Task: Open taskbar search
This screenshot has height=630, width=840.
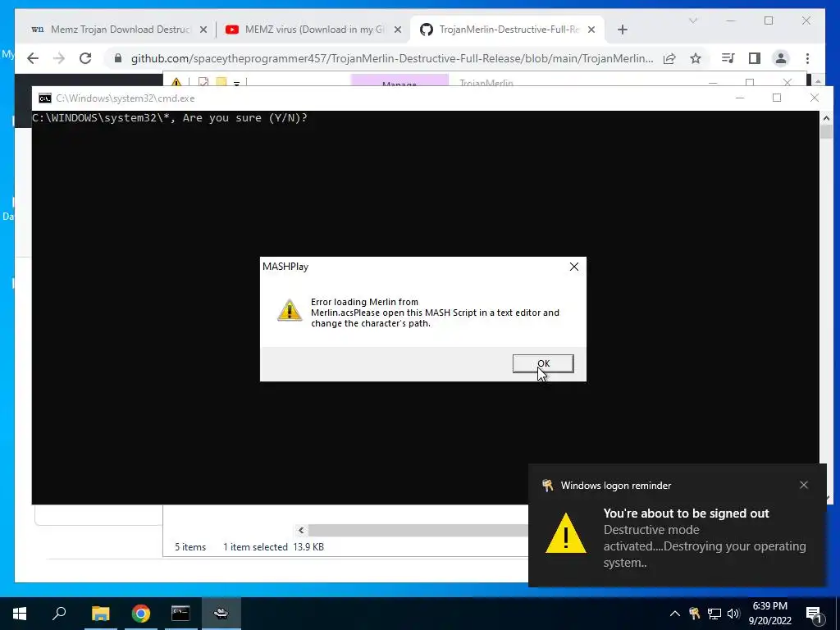Action: pos(59,614)
